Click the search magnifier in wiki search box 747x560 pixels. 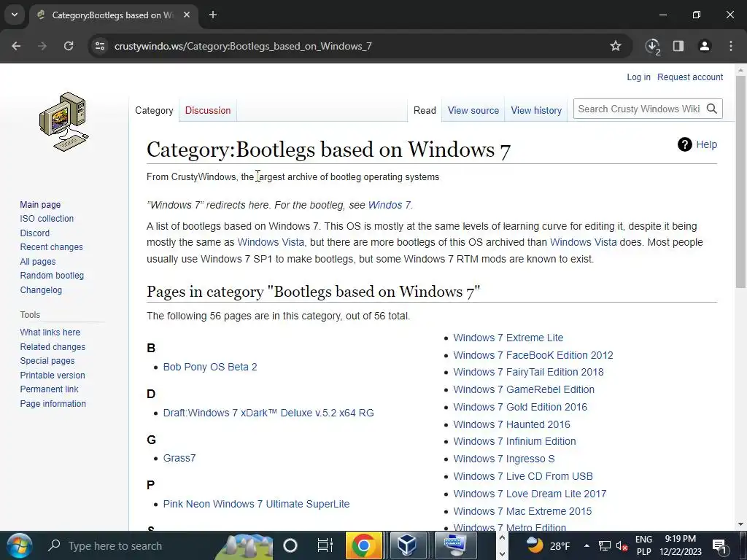[x=712, y=109]
